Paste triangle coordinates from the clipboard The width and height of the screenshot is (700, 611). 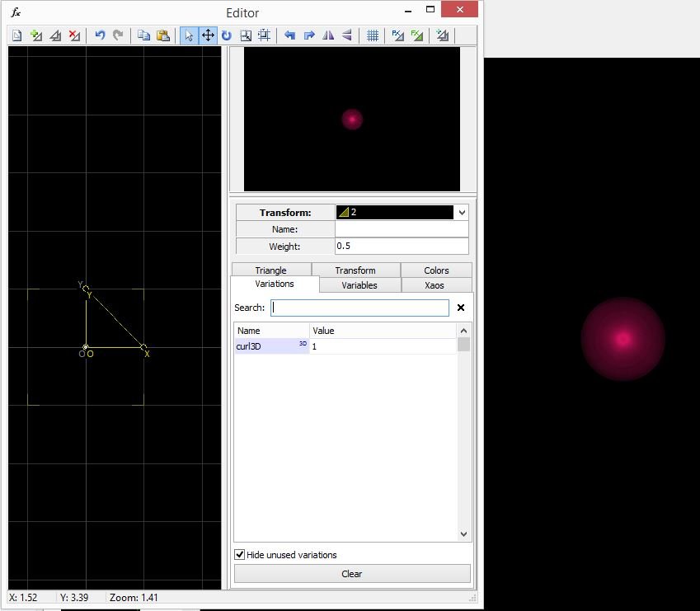tap(163, 35)
